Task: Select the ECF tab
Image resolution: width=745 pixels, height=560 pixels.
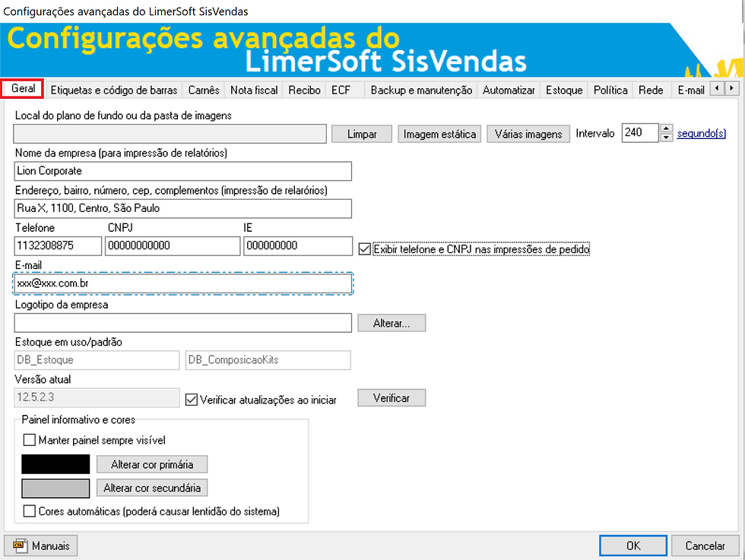Action: coord(341,90)
